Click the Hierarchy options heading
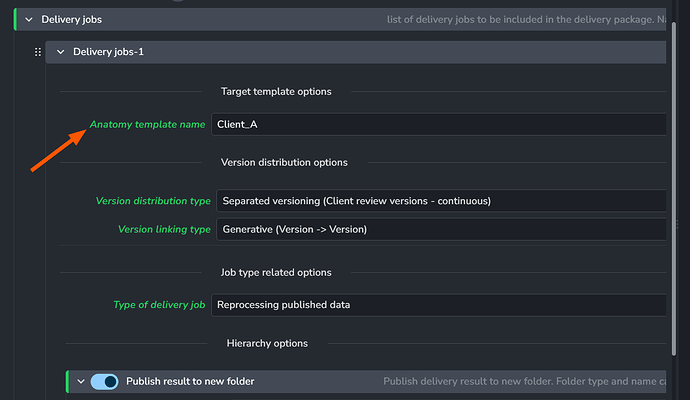The image size is (690, 400). pos(267,343)
